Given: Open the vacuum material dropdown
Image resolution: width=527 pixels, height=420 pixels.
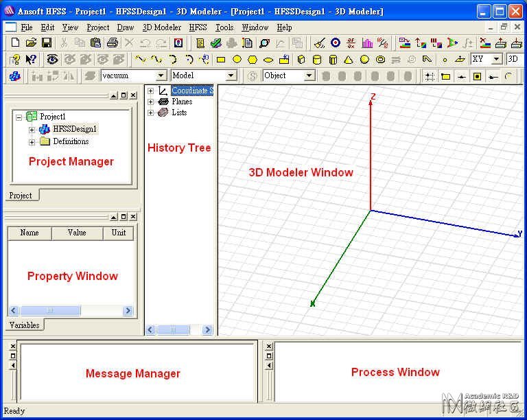Looking at the screenshot, I should coord(161,75).
